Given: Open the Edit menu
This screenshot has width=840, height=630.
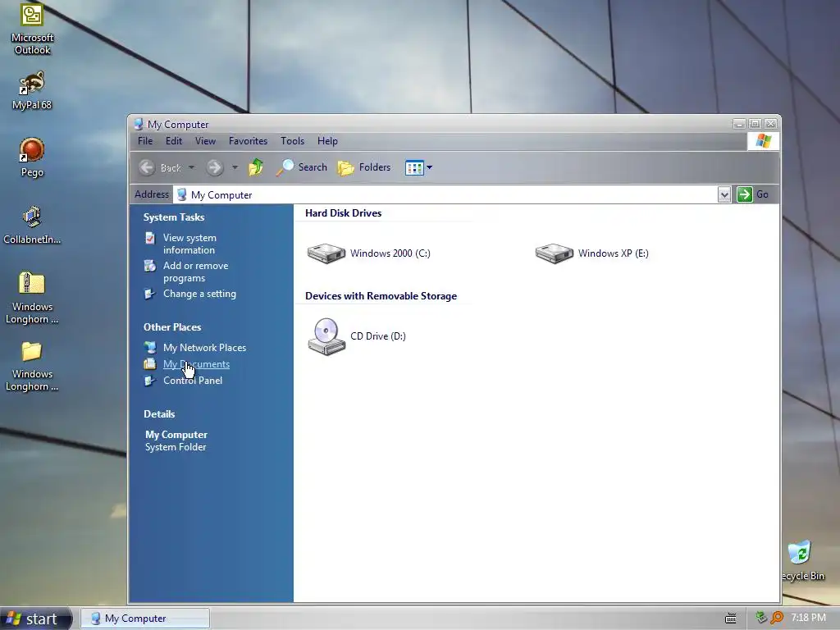Looking at the screenshot, I should [174, 141].
